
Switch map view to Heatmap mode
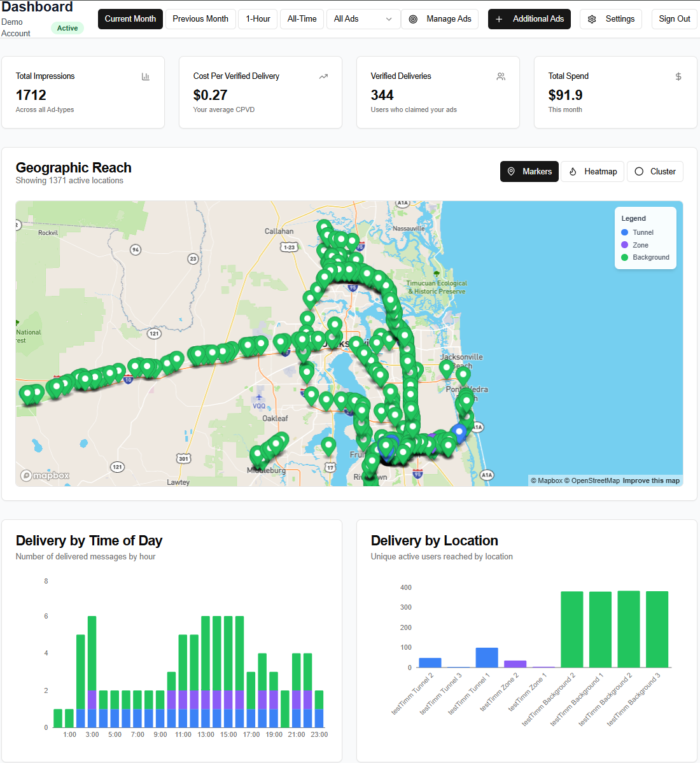592,171
